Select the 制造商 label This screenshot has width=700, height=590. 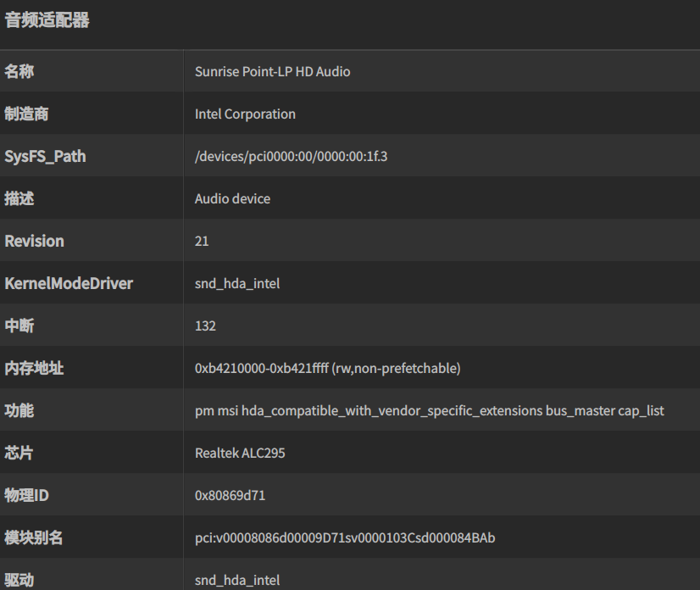(x=26, y=114)
